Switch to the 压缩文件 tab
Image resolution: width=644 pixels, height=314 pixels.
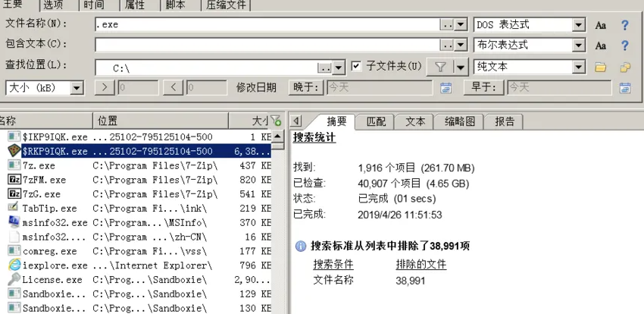(x=227, y=5)
